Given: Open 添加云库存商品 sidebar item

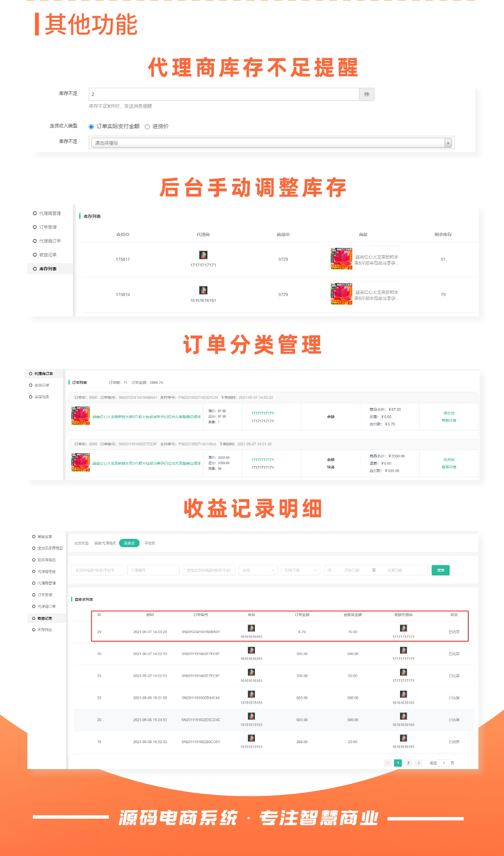Looking at the screenshot, I should (50, 548).
